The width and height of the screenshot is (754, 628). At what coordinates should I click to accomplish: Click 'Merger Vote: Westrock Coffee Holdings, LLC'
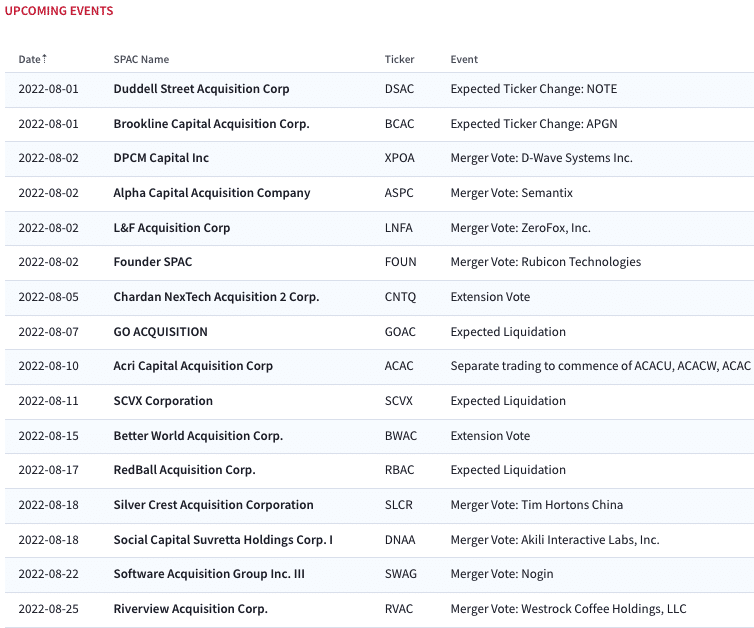point(568,609)
